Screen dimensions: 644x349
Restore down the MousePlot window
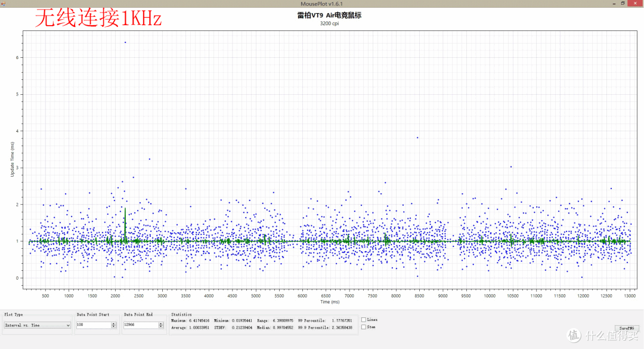(623, 4)
